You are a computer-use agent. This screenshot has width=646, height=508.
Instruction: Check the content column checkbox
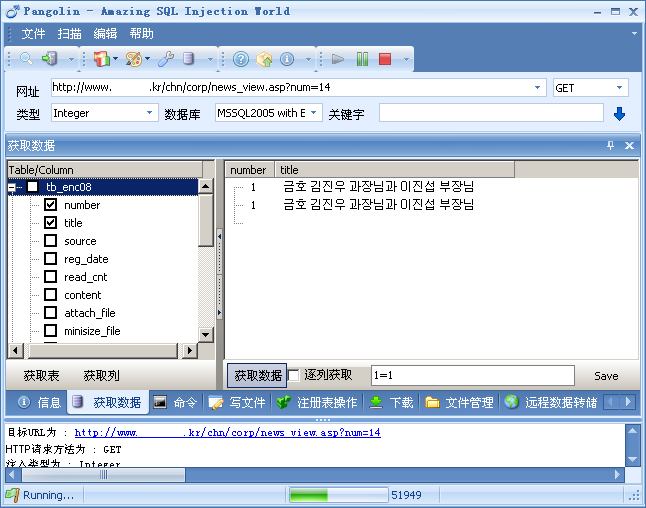(x=51, y=295)
